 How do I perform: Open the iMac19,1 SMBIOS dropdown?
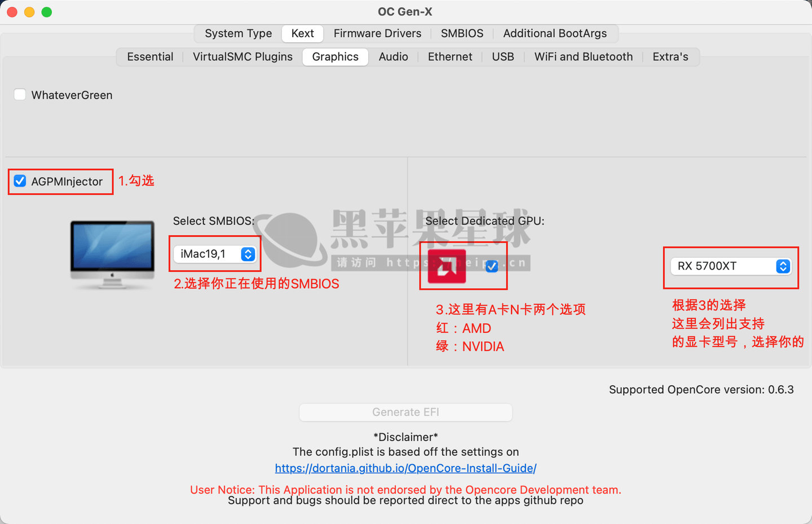tap(214, 254)
